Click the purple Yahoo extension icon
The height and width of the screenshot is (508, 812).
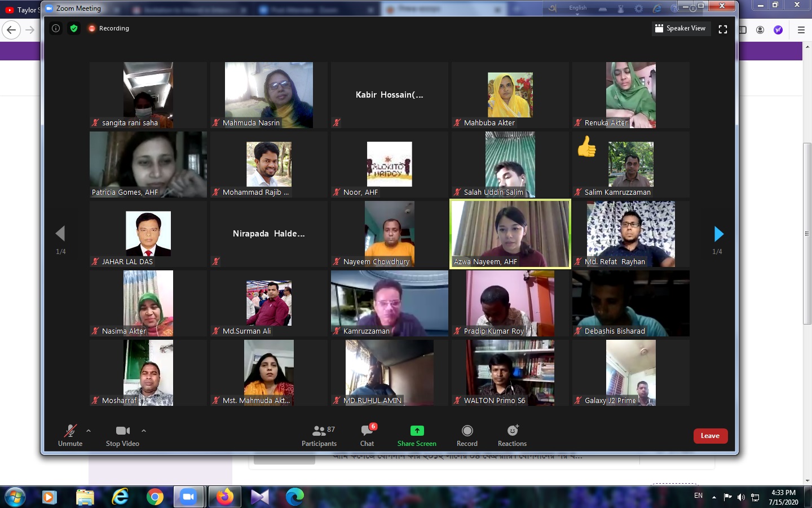[778, 30]
